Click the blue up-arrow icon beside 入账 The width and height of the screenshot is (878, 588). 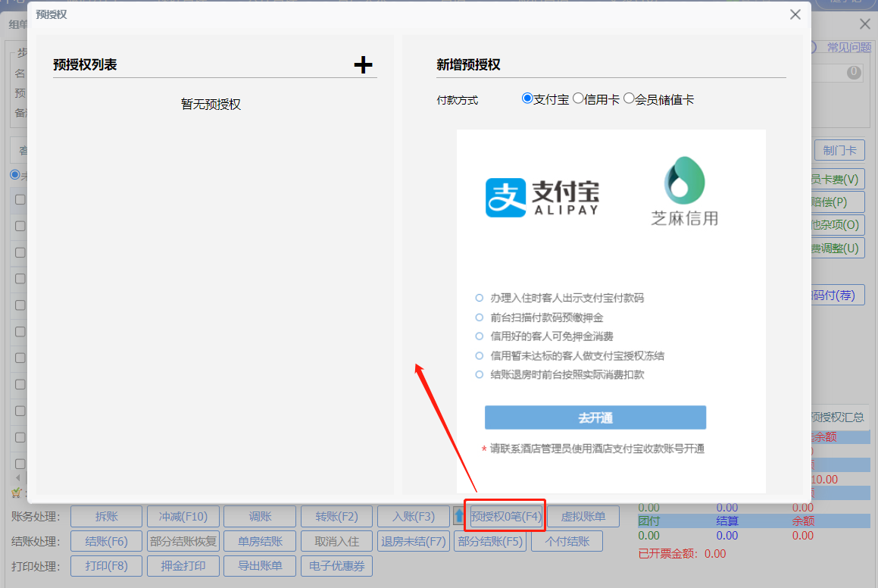click(459, 516)
